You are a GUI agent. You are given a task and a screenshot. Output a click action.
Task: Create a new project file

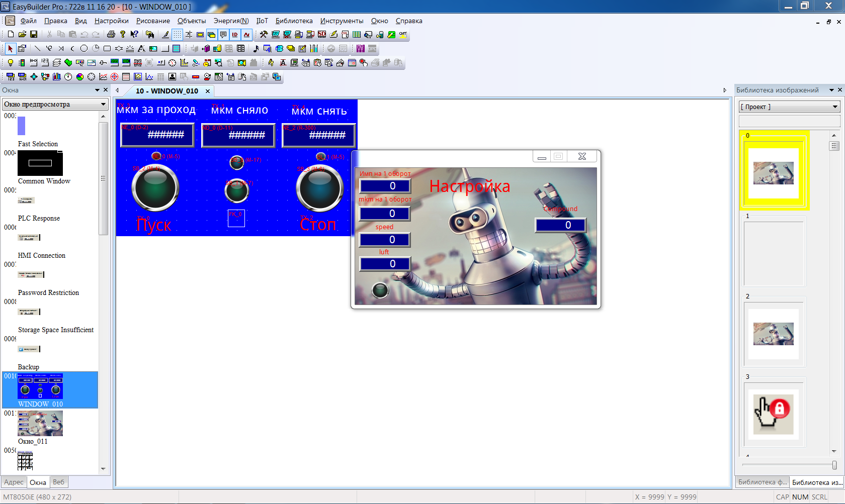click(11, 34)
